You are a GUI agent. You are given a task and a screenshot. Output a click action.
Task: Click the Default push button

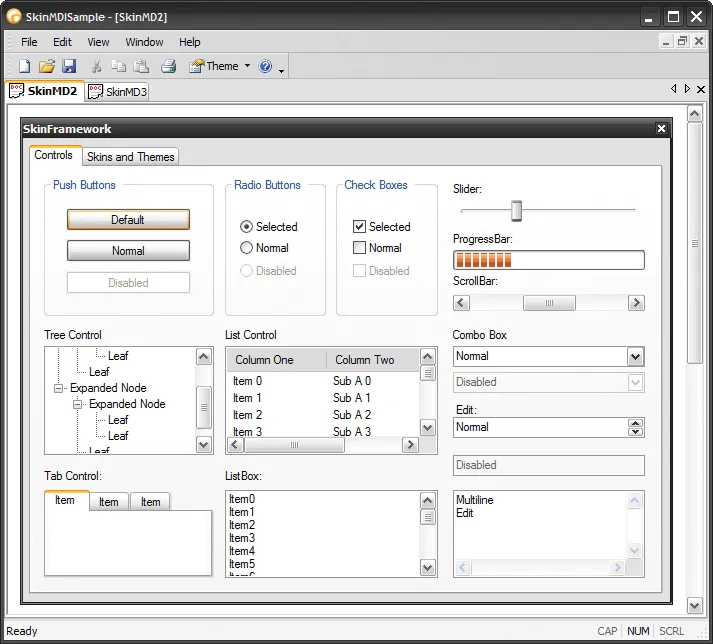click(128, 220)
